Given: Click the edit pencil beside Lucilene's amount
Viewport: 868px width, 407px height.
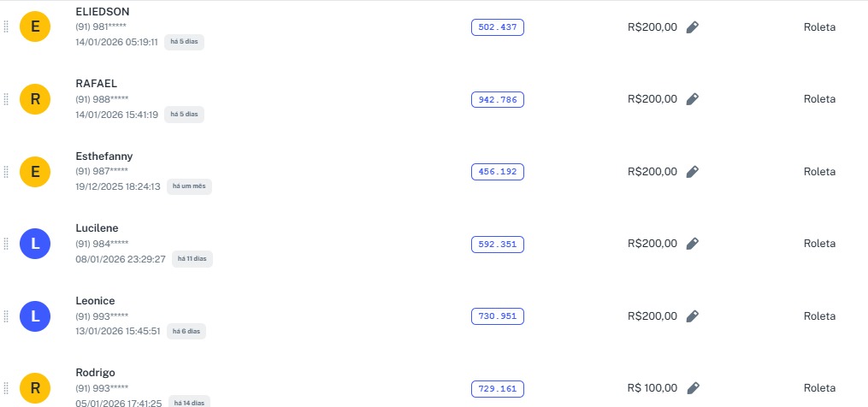Looking at the screenshot, I should [x=693, y=244].
